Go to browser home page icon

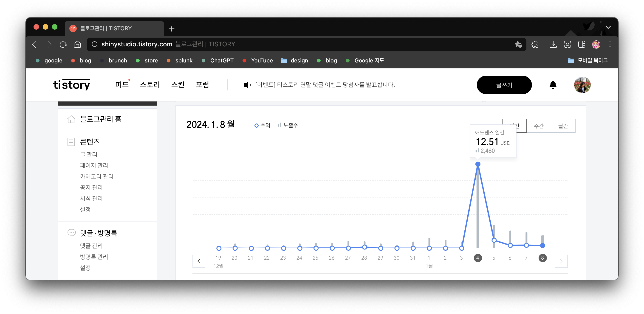77,45
